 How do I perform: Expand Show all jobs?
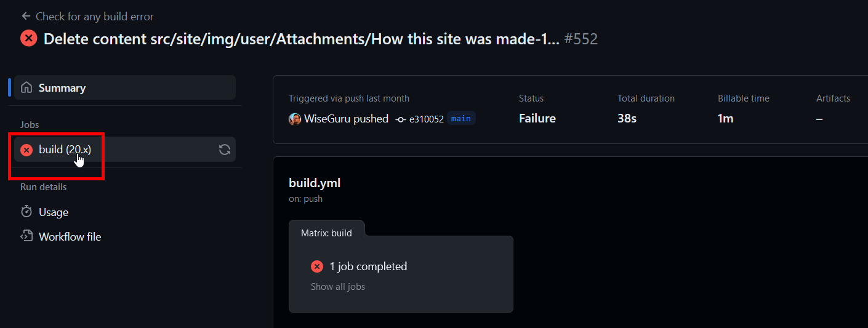click(338, 286)
